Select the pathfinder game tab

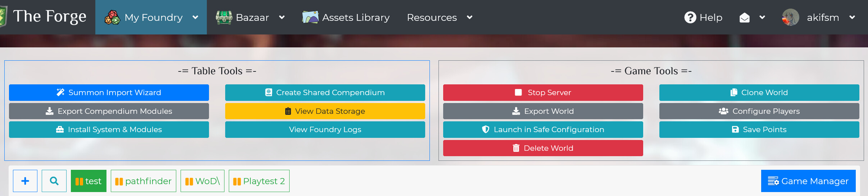pos(143,181)
